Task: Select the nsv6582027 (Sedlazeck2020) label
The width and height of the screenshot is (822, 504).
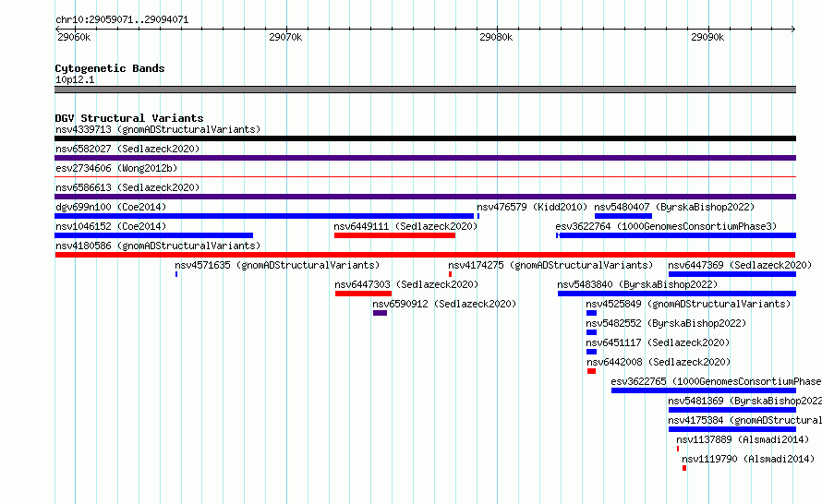Action: 127,149
